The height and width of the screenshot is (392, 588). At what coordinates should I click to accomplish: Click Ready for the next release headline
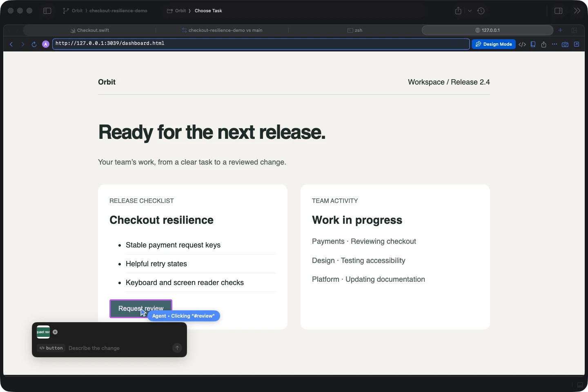(212, 132)
